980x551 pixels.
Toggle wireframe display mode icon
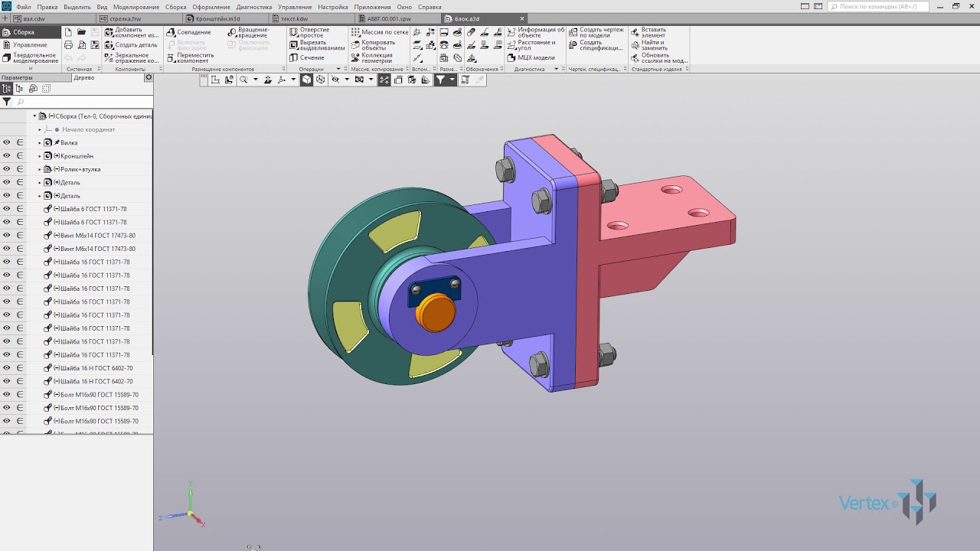[x=320, y=80]
